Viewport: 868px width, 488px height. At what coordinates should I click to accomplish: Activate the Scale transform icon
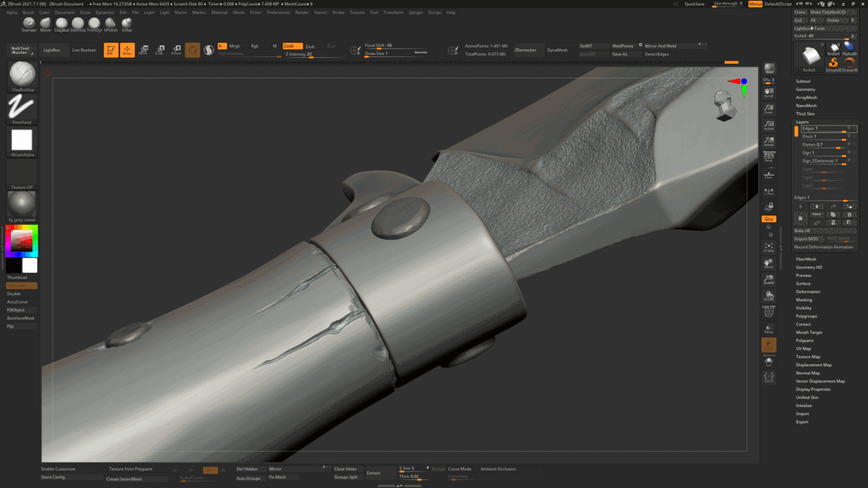[x=160, y=51]
